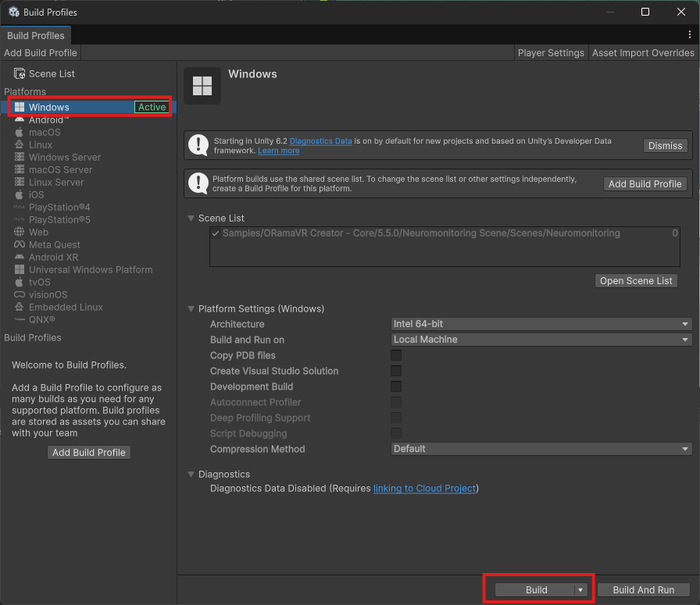The width and height of the screenshot is (700, 605).
Task: Click the Universal Windows Platform icon
Action: point(20,269)
